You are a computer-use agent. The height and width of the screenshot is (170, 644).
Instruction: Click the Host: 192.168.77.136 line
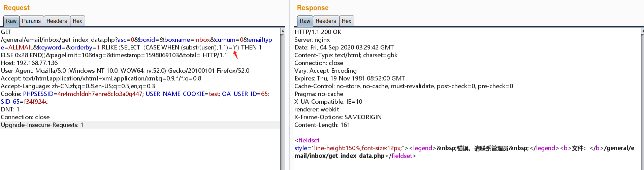[29, 63]
